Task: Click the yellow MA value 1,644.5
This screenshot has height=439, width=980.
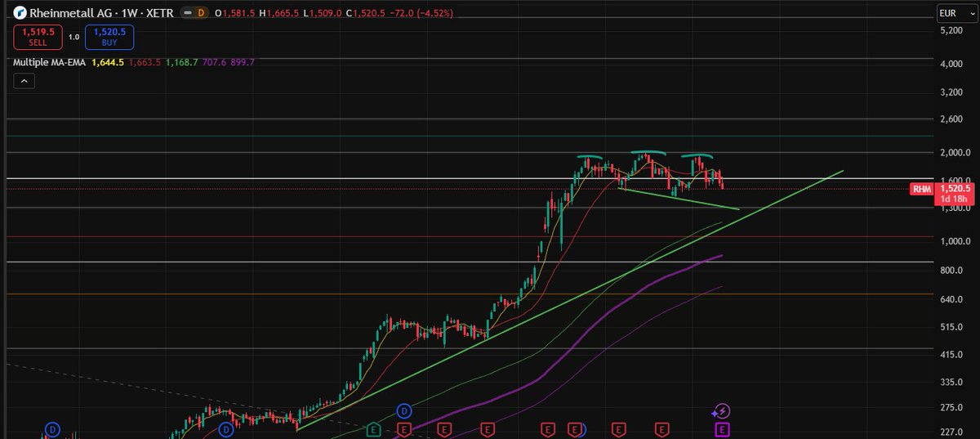Action: pos(109,62)
